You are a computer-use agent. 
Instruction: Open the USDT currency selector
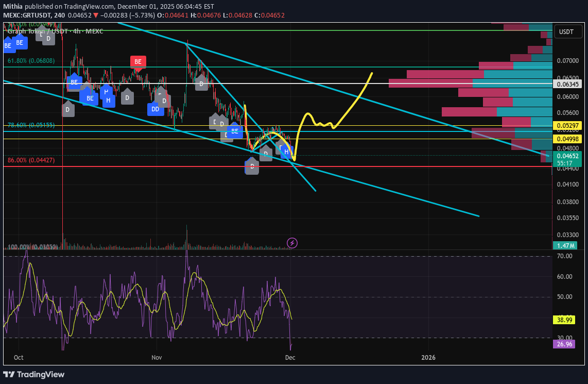point(566,32)
